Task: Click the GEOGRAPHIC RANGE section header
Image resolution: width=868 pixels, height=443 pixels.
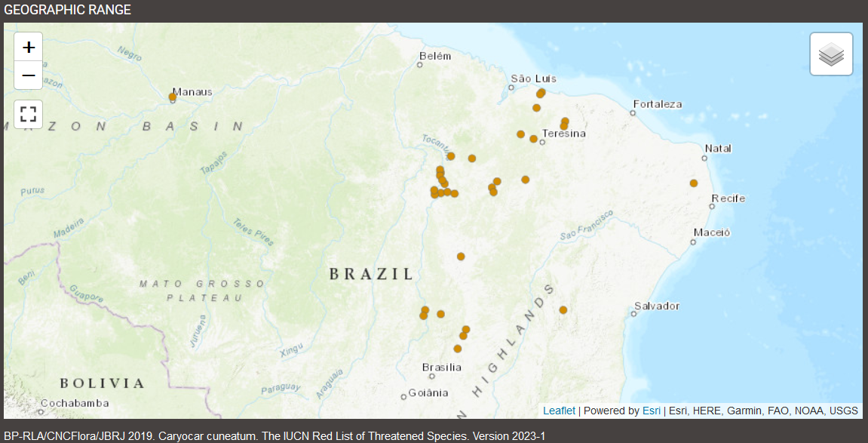Action: click(x=68, y=10)
